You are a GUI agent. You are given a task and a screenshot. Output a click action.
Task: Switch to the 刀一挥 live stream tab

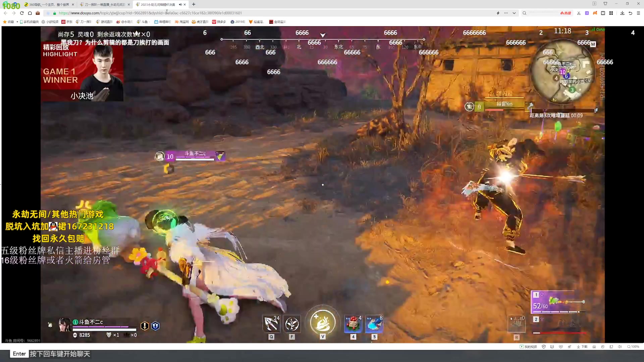click(105, 4)
